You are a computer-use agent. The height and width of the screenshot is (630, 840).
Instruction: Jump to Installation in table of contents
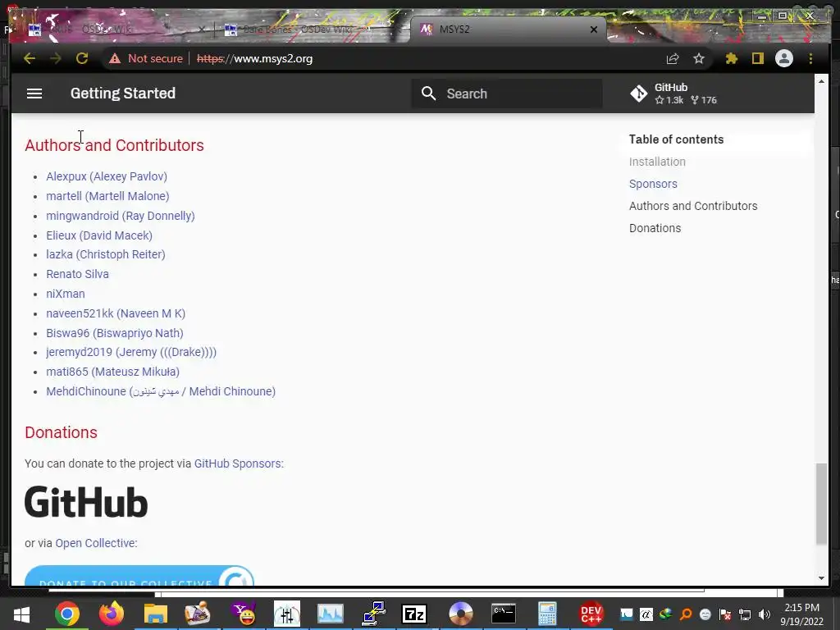[x=657, y=162]
